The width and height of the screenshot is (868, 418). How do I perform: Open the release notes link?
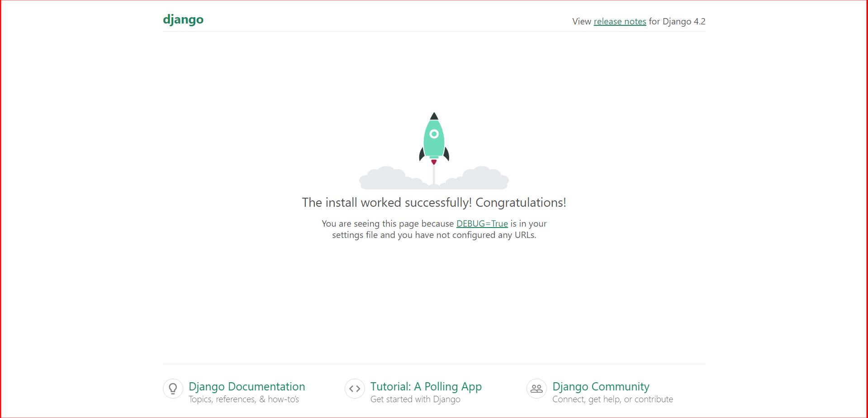(620, 21)
